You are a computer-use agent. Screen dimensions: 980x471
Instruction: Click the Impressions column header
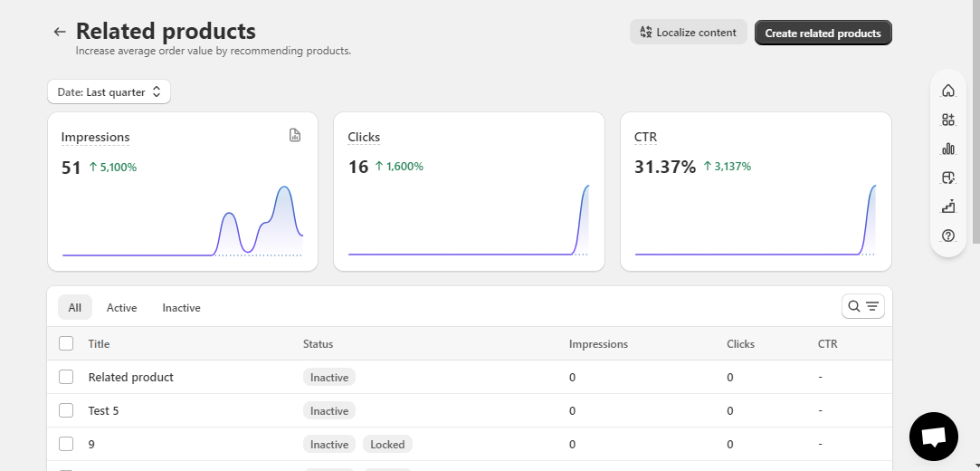pos(598,343)
